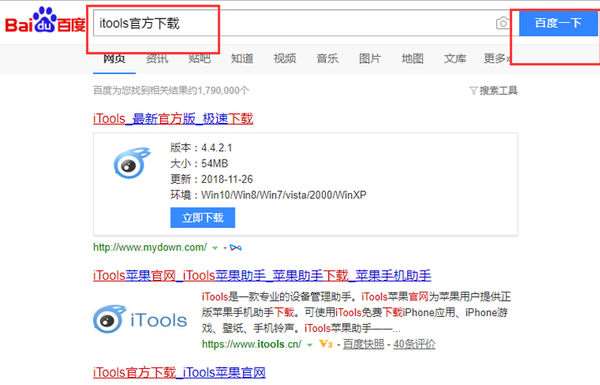This screenshot has width=600, height=385.
Task: Open camera image search icon
Action: [503, 23]
